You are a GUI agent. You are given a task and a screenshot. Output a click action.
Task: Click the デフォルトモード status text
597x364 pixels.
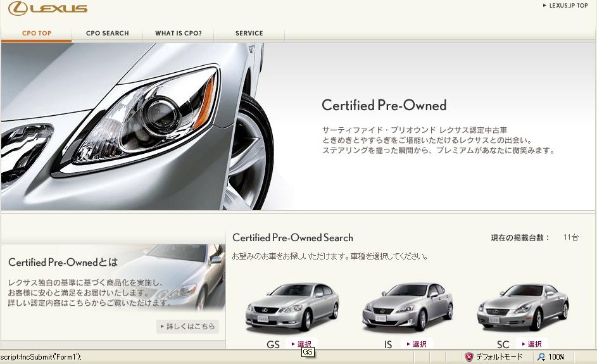499,357
